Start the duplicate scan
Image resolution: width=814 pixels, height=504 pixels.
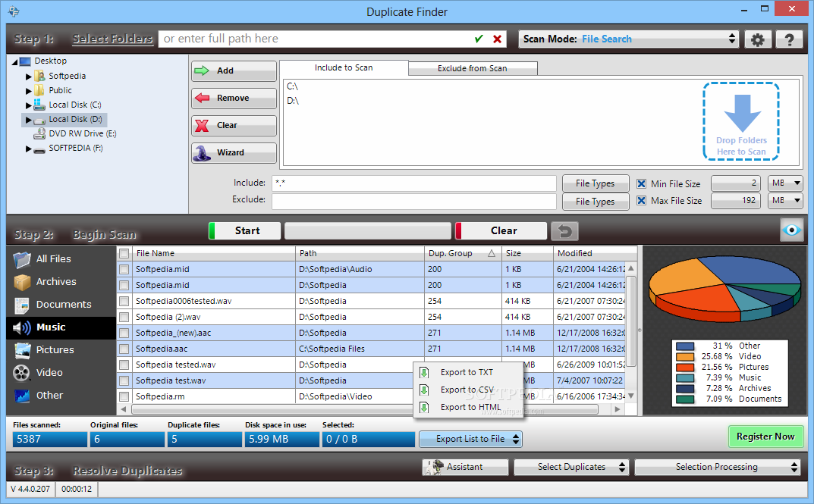(x=245, y=230)
